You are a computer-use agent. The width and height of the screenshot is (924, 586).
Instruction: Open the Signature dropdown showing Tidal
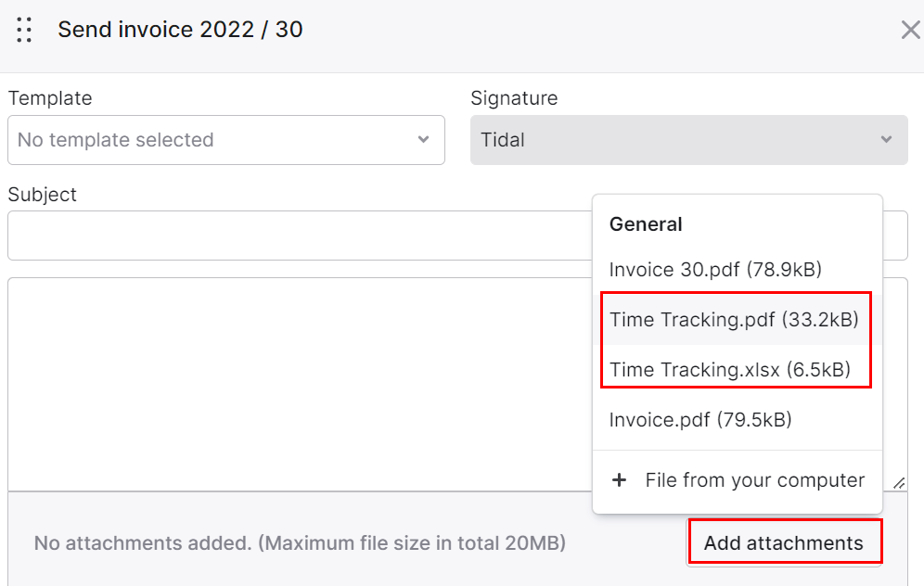pos(689,140)
